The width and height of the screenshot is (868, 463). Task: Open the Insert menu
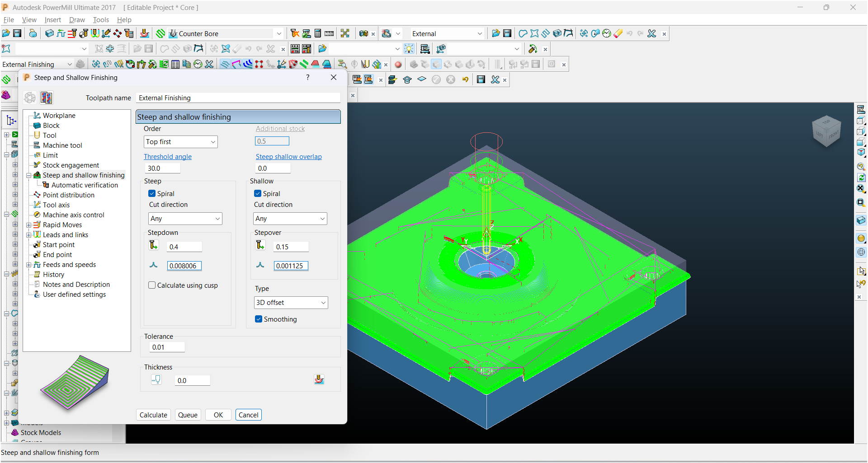[x=52, y=20]
